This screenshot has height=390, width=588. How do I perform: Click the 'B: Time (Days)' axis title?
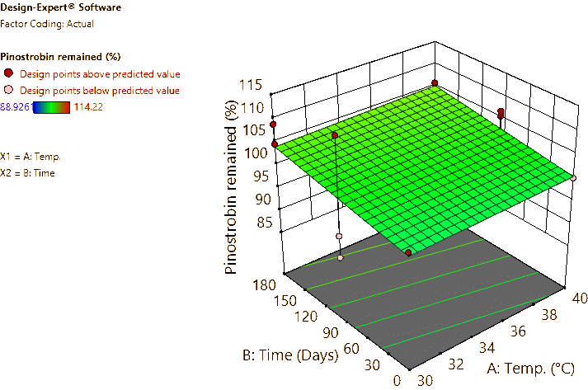tap(290, 356)
